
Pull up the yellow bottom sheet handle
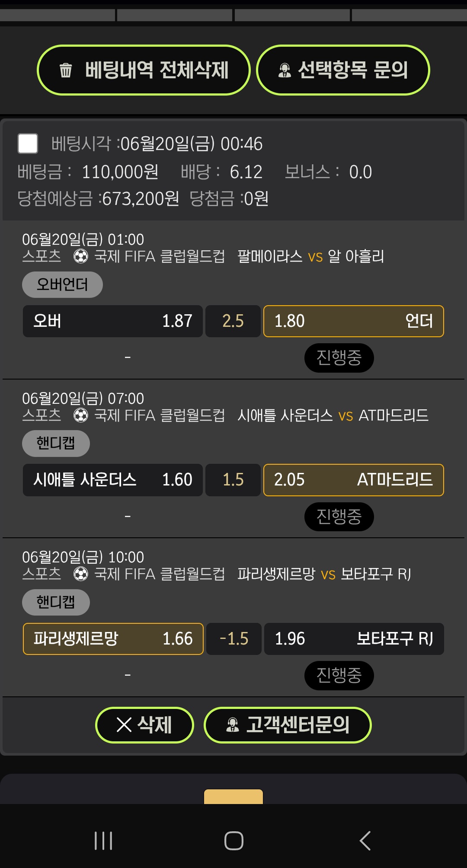point(233,796)
